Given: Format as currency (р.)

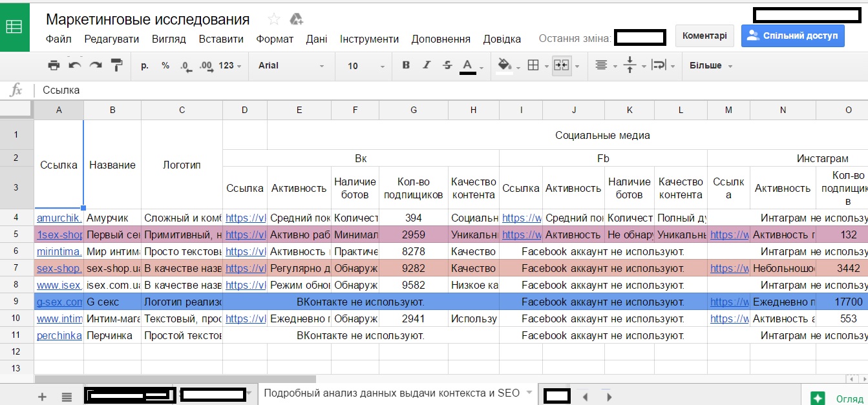Looking at the screenshot, I should tap(145, 65).
